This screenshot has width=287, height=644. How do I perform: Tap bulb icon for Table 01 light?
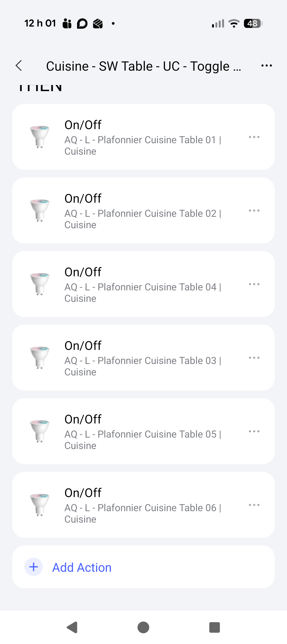pos(40,137)
